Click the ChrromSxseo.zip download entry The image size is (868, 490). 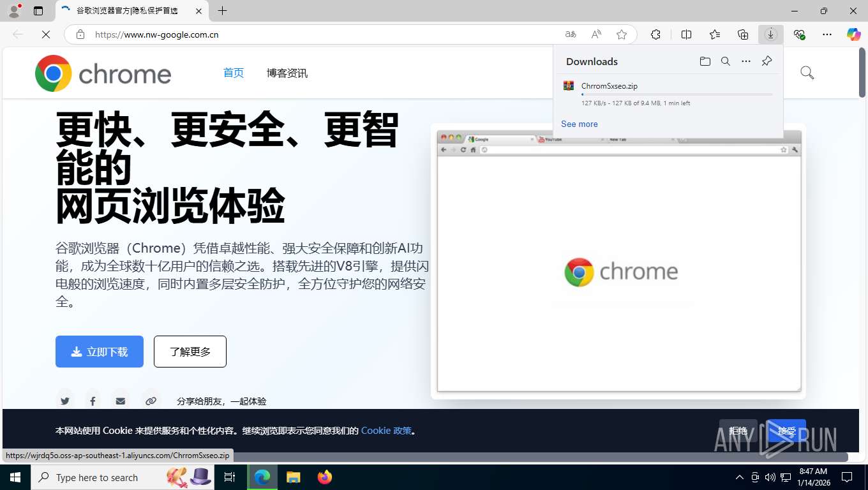click(x=668, y=94)
